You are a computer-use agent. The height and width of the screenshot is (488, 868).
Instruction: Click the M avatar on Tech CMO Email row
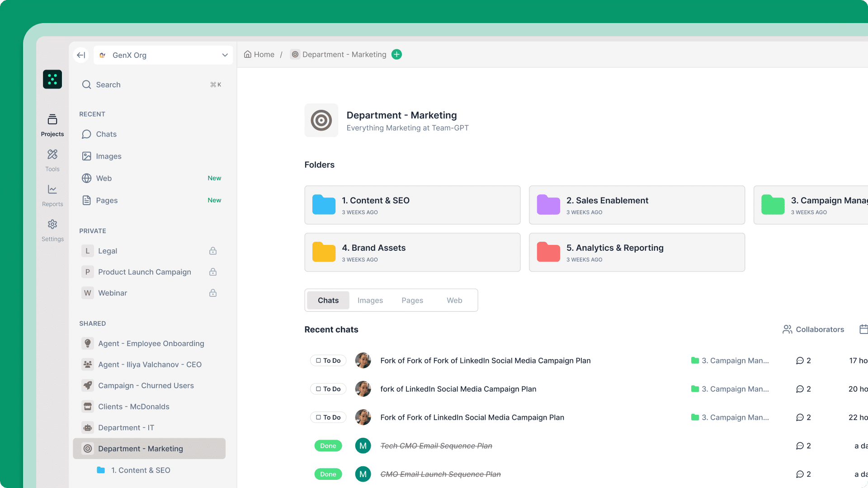pyautogui.click(x=363, y=446)
